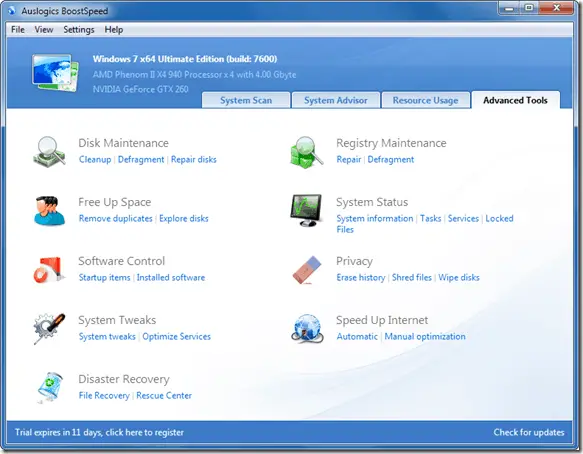The width and height of the screenshot is (583, 454).
Task: Open the Help menu
Action: (113, 30)
